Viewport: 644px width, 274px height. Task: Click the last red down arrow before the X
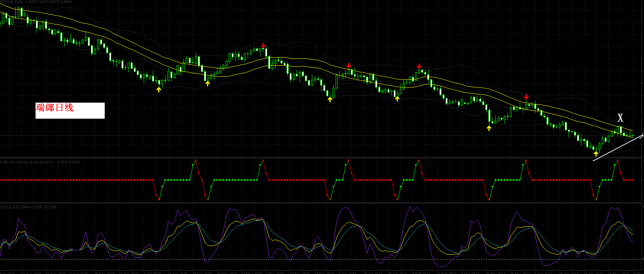[x=526, y=97]
